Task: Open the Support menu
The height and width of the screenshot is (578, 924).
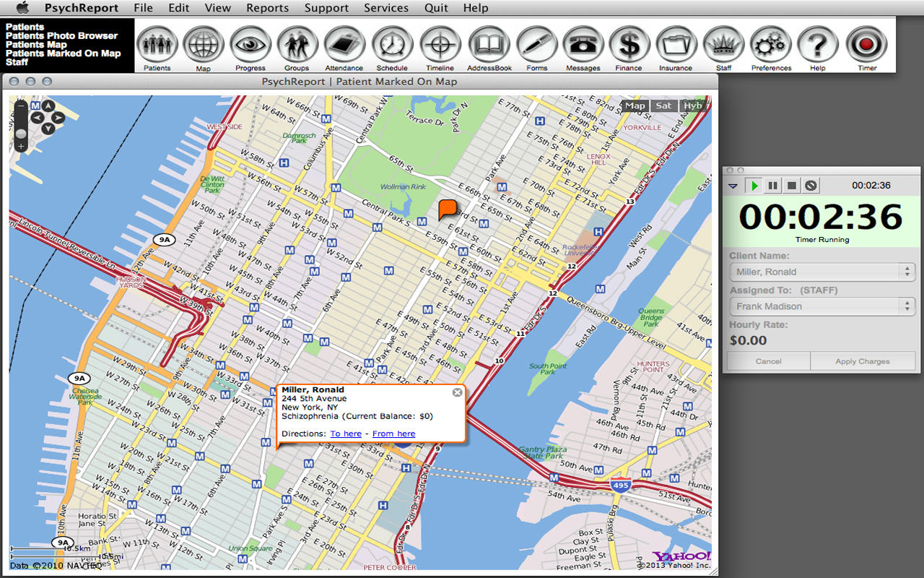Action: coord(326,8)
